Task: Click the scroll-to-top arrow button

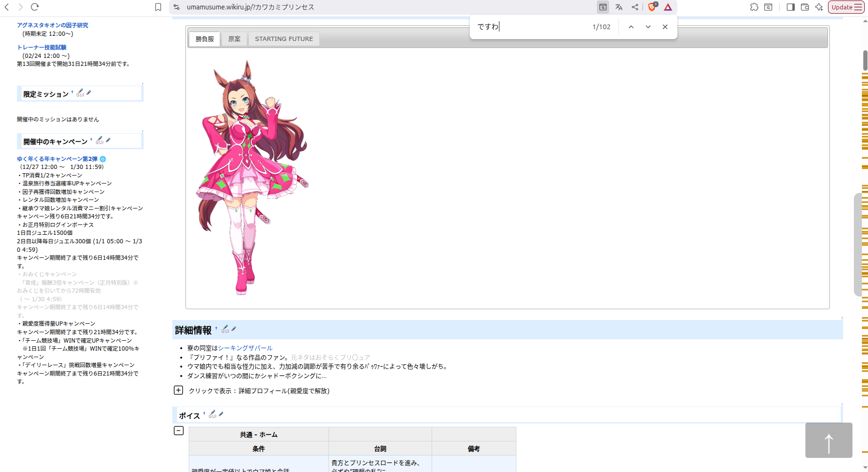Action: point(828,440)
